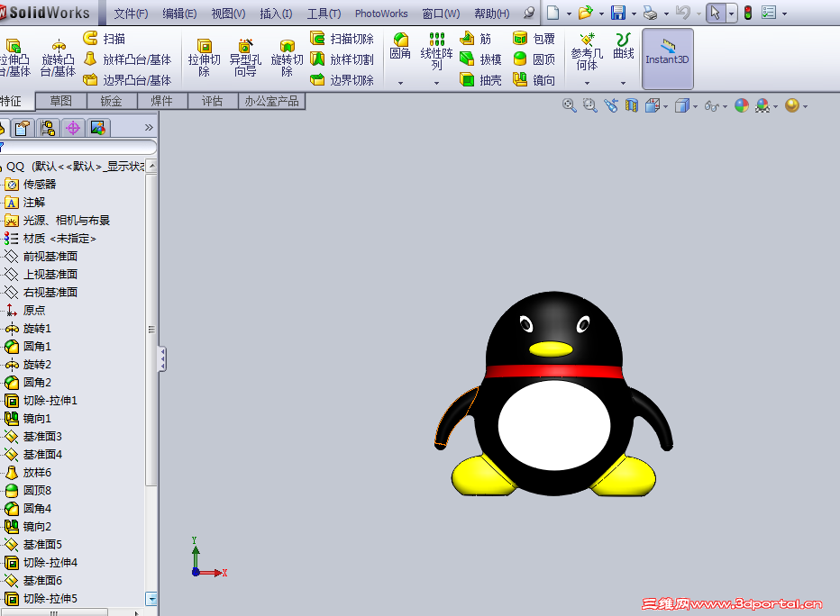Click the Zoom to Area icon
Image resolution: width=840 pixels, height=616 pixels.
(589, 105)
